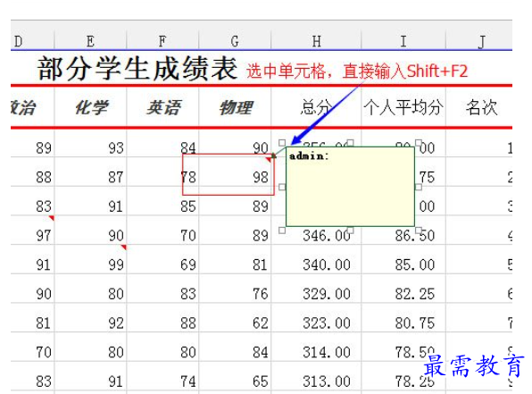Select chemistry score cell 93
The height and width of the screenshot is (394, 532).
pos(90,143)
